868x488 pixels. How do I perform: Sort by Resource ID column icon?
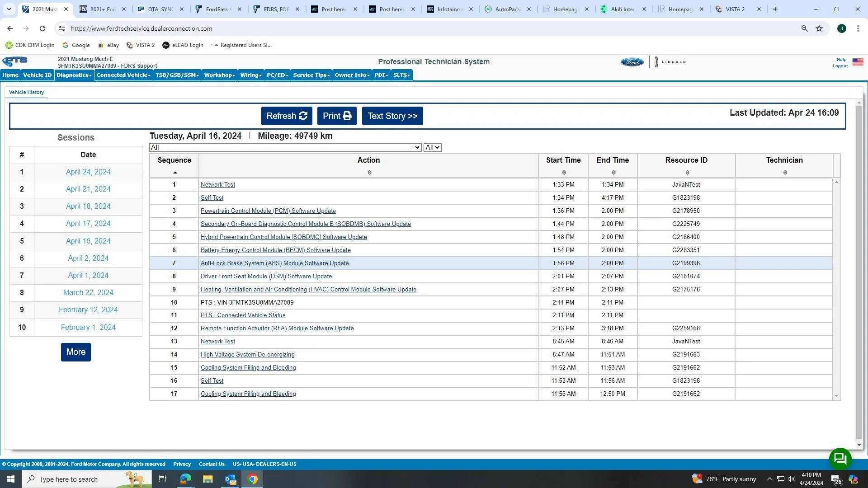click(x=687, y=173)
